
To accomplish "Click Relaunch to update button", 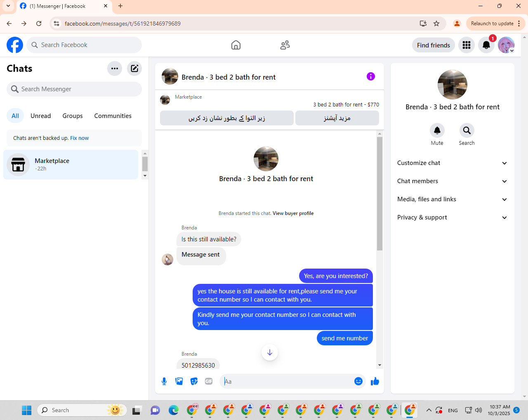I will point(492,24).
